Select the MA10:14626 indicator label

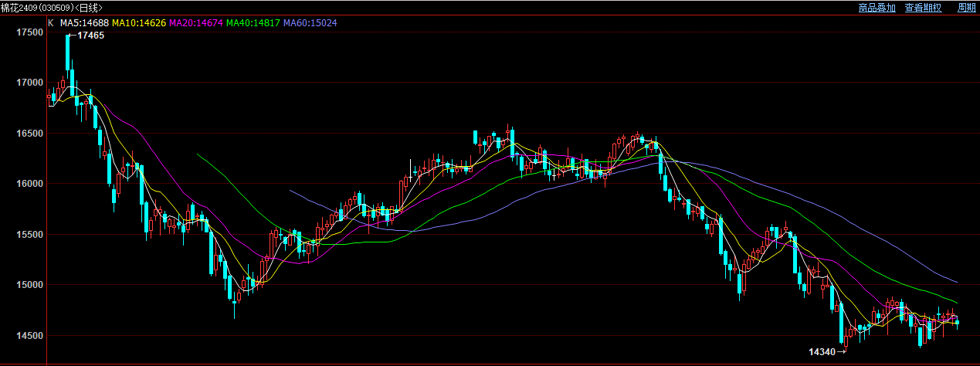pos(139,23)
